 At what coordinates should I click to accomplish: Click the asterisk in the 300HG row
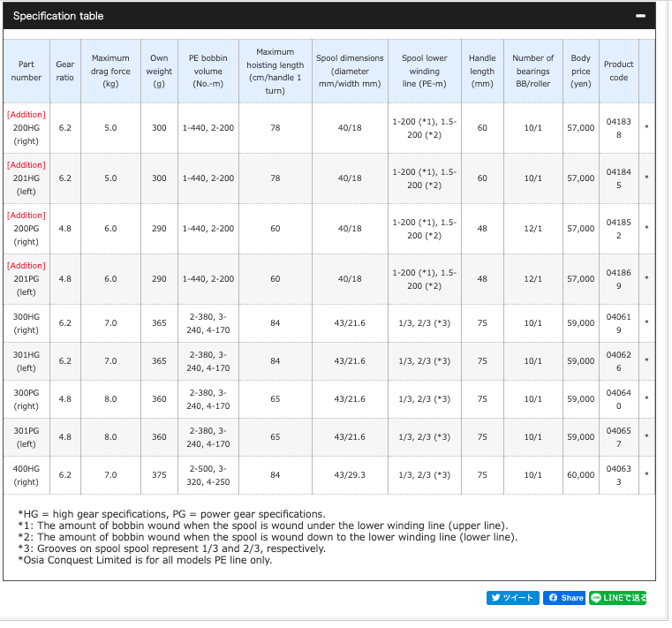point(646,323)
